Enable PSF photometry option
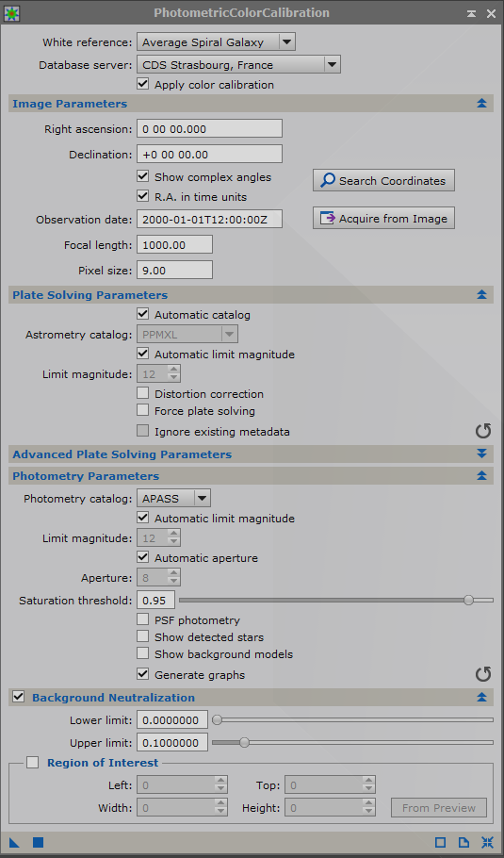This screenshot has height=858, width=504. click(142, 620)
